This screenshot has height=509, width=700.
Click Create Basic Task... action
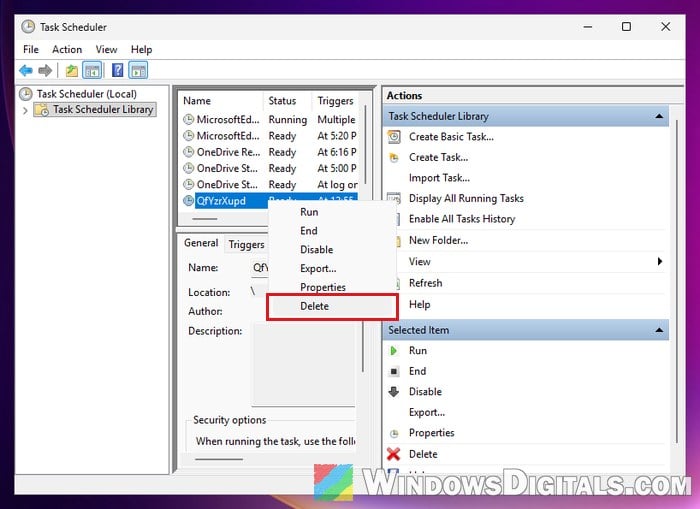click(451, 137)
